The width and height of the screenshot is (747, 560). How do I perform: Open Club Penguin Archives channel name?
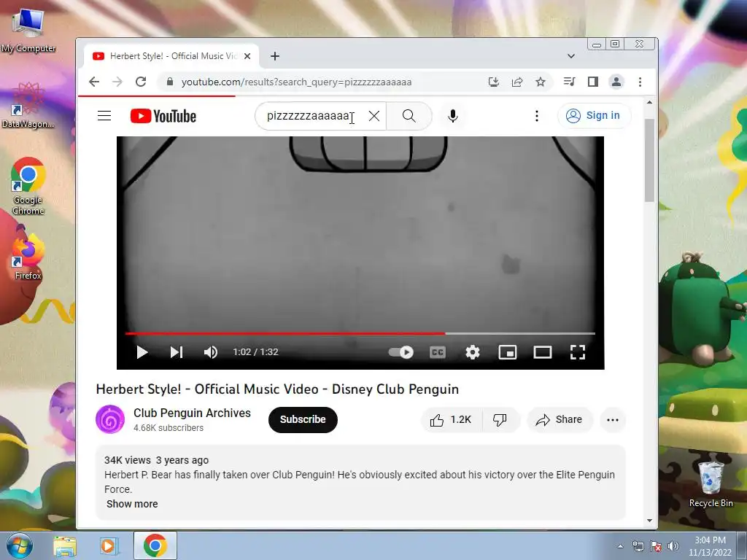click(192, 413)
